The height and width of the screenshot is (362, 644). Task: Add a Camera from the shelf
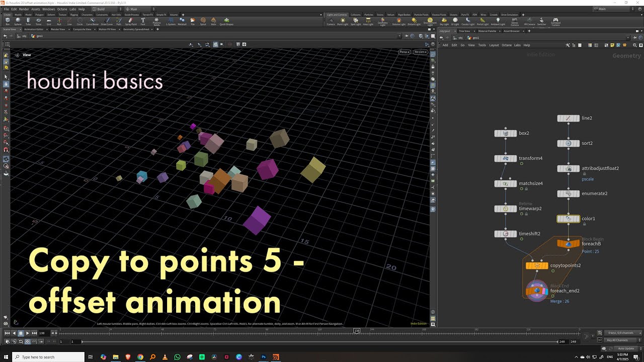[331, 22]
